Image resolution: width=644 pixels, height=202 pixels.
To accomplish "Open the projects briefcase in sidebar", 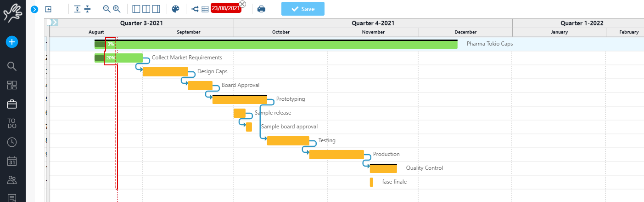I will [x=12, y=104].
